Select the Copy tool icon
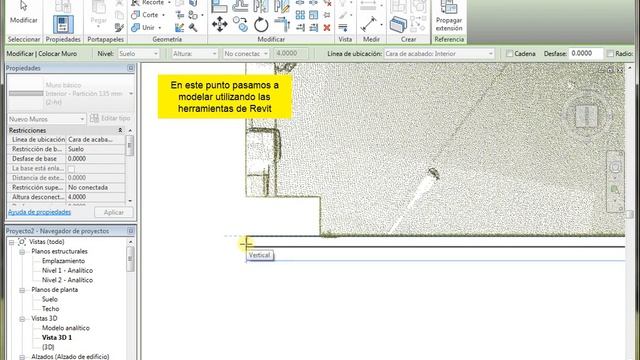Image resolution: width=640 pixels, height=360 pixels. (240, 24)
